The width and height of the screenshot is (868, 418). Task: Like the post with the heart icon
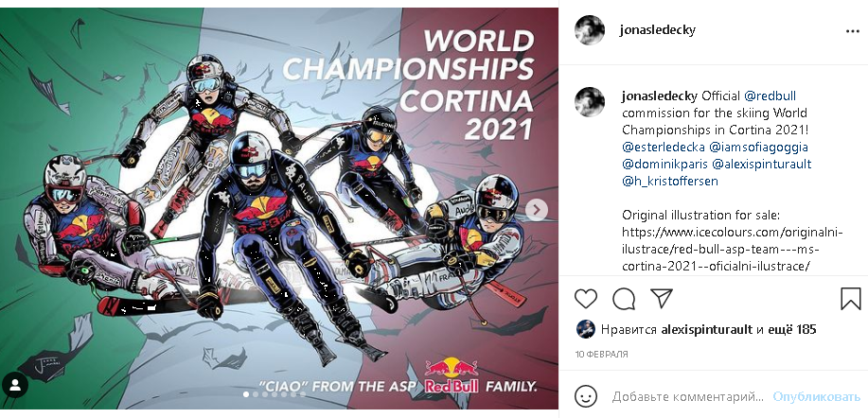tap(586, 299)
